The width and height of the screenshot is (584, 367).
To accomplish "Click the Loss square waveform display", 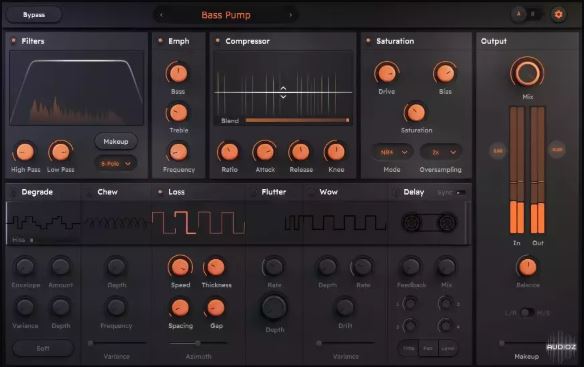I will tap(198, 222).
